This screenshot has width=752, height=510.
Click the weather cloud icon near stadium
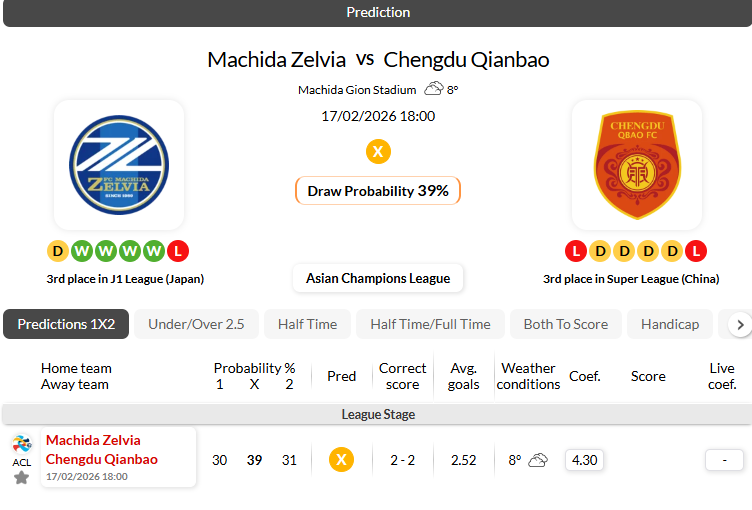pos(434,89)
